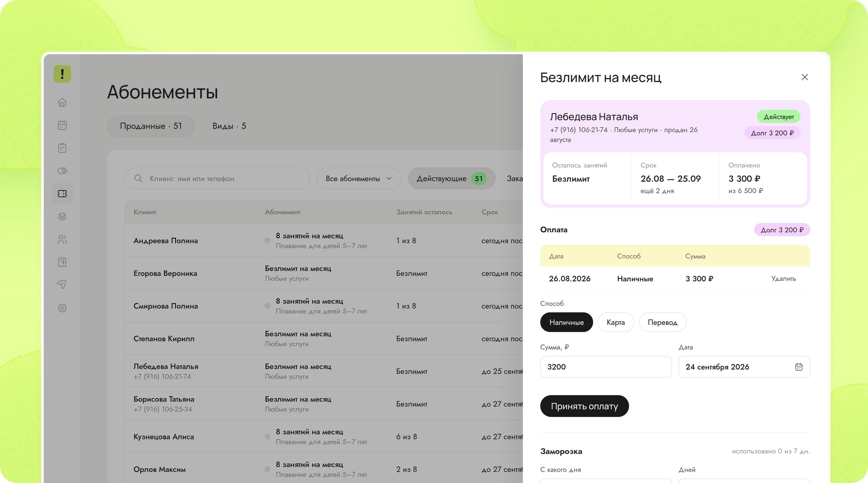The image size is (868, 483).
Task: Open the Егорова Вероника row
Action: (x=324, y=273)
